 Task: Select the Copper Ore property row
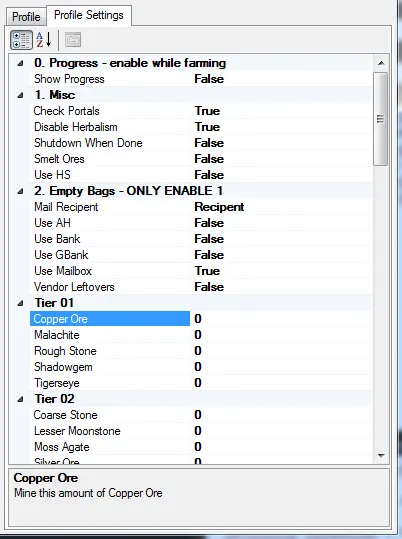[x=201, y=319]
